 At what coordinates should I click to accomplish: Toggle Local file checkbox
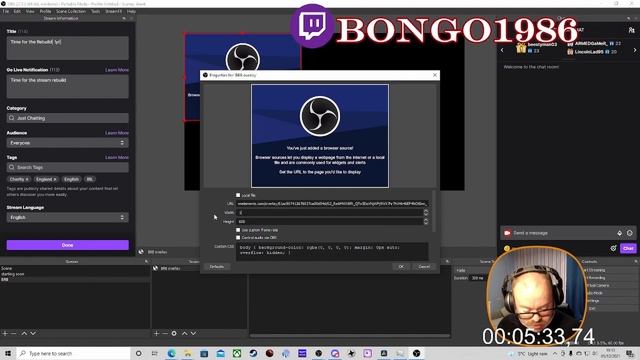click(x=238, y=195)
